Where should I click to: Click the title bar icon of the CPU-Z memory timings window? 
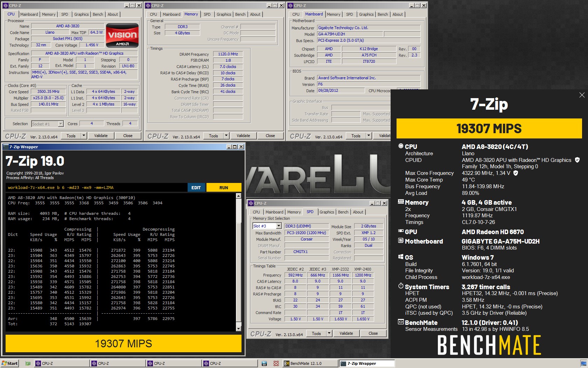[x=148, y=5]
